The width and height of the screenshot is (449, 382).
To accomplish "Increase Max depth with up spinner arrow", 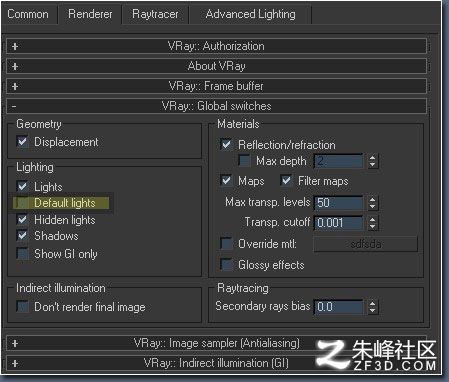I will 372,158.
